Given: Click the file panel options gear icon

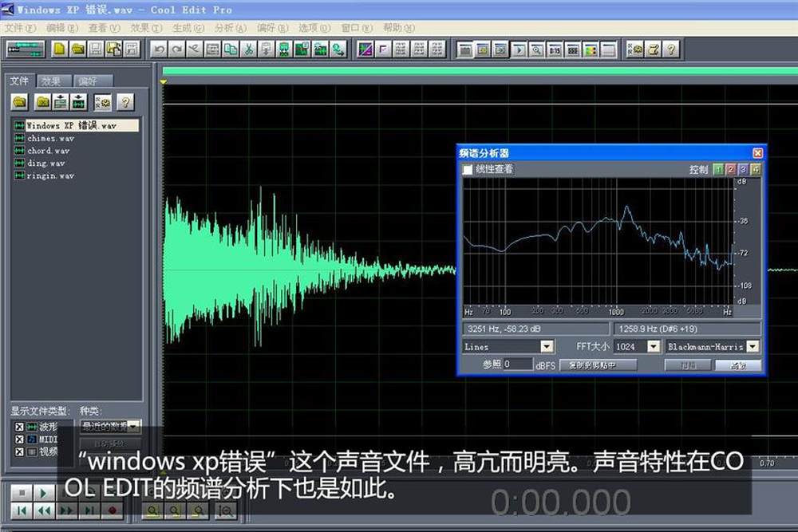Looking at the screenshot, I should point(103,102).
